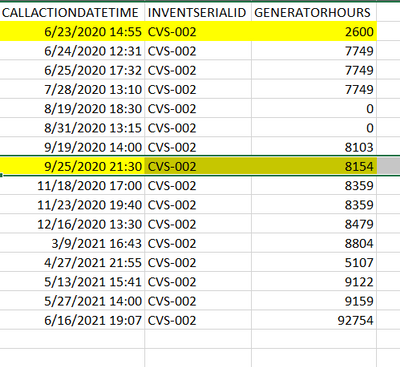The height and width of the screenshot is (367, 400).
Task: Click the 0 value in the 8/31/2020 row
Action: 314,128
